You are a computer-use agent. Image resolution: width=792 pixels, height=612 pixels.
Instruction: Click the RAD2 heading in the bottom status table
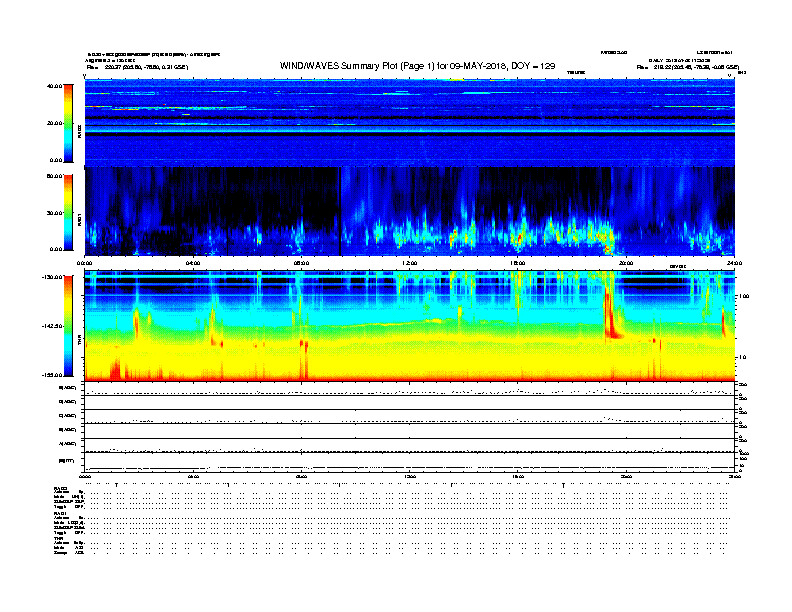(x=60, y=489)
